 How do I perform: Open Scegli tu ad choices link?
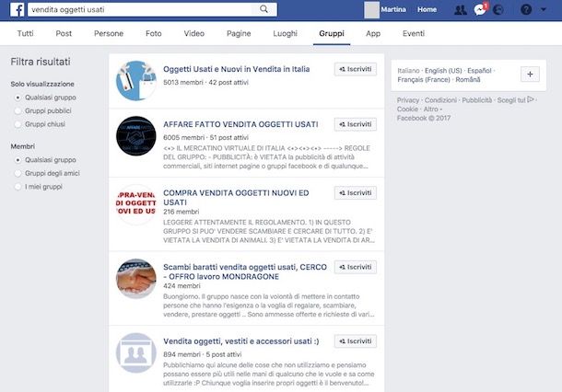515,100
